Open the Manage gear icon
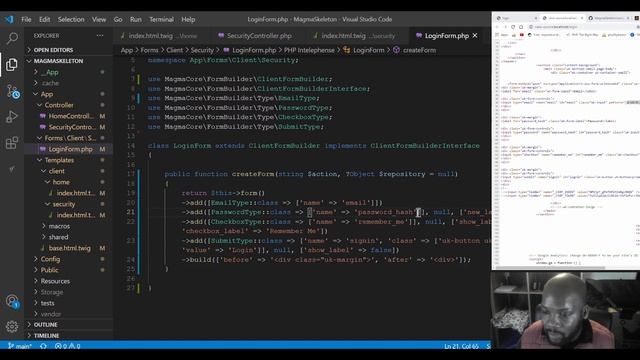The width and height of the screenshot is (640, 360). click(x=12, y=326)
